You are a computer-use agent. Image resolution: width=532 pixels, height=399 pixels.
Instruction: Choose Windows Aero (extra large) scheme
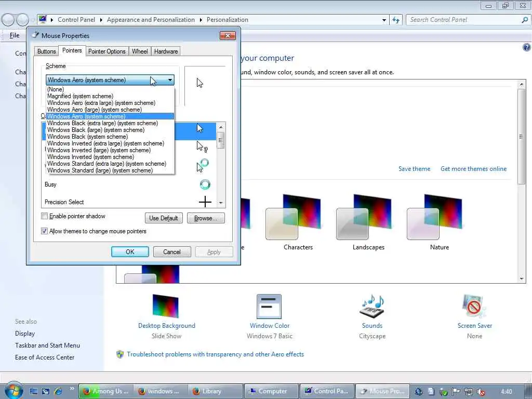click(x=110, y=103)
